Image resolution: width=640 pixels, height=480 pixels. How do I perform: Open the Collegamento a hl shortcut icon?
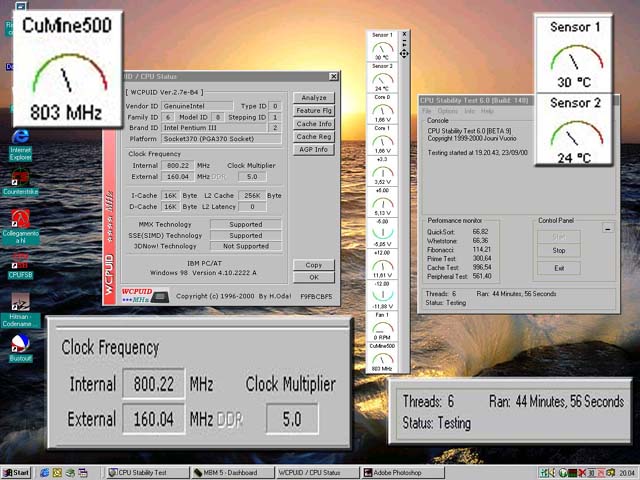pyautogui.click(x=20, y=227)
